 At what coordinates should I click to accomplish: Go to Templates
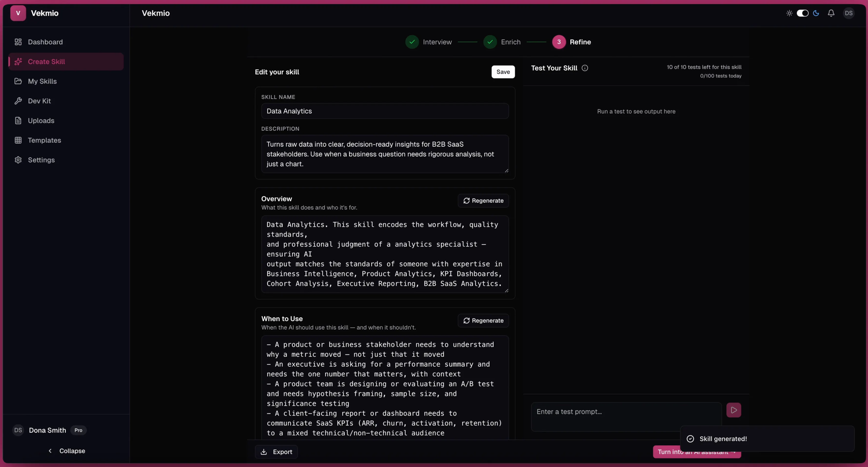(66, 140)
